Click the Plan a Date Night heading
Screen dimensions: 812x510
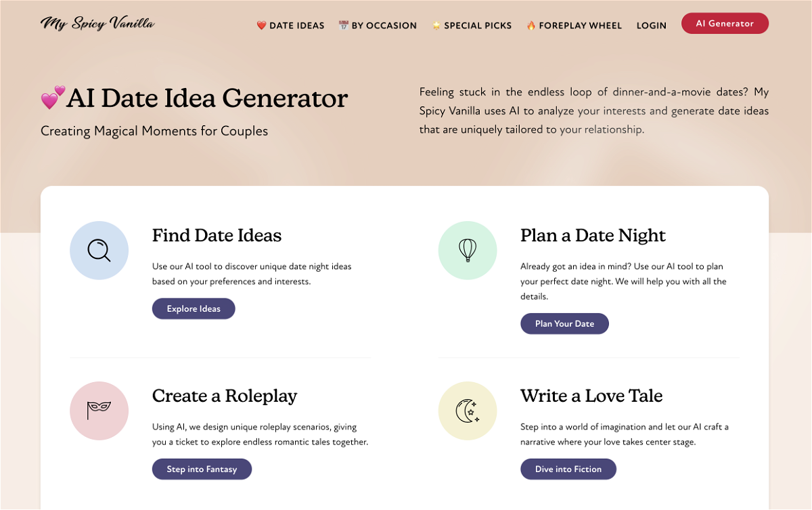tap(593, 235)
